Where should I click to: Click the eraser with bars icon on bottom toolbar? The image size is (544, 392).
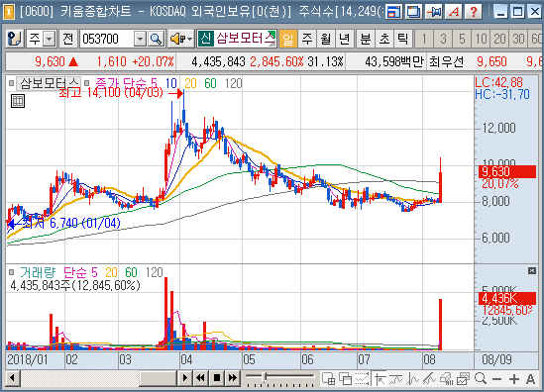coord(446,379)
